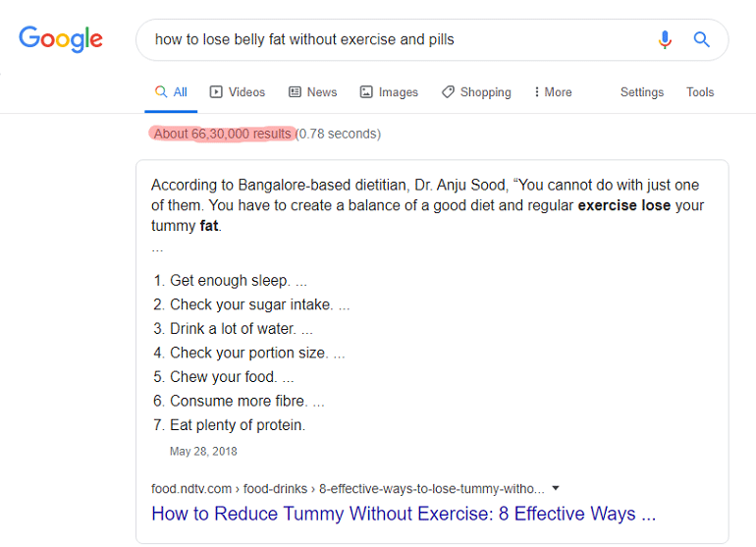Viewport: 756px width, 547px height.
Task: Click the three-dot More icon
Action: click(x=537, y=91)
